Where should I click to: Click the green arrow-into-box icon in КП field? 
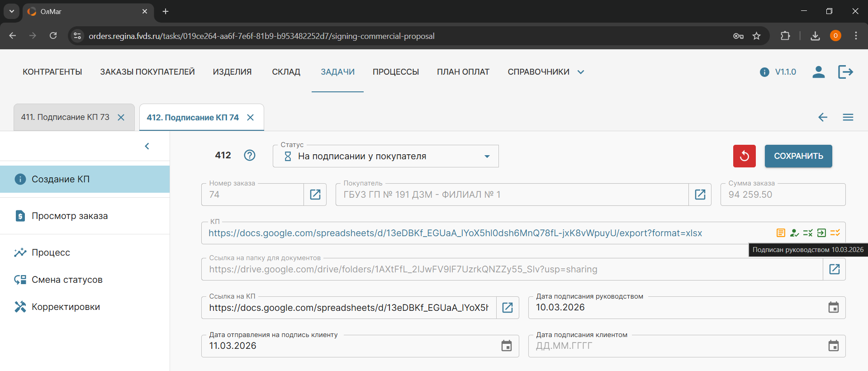tap(821, 233)
